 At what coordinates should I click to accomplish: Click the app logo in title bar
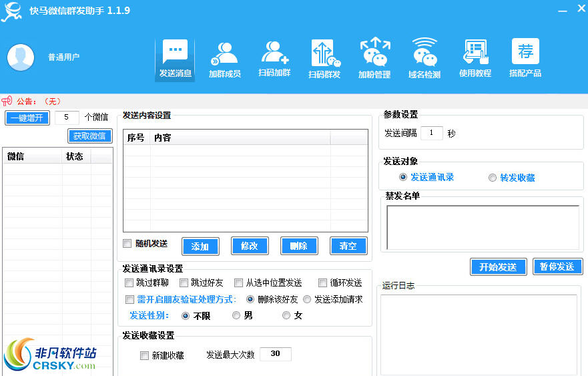tap(11, 11)
